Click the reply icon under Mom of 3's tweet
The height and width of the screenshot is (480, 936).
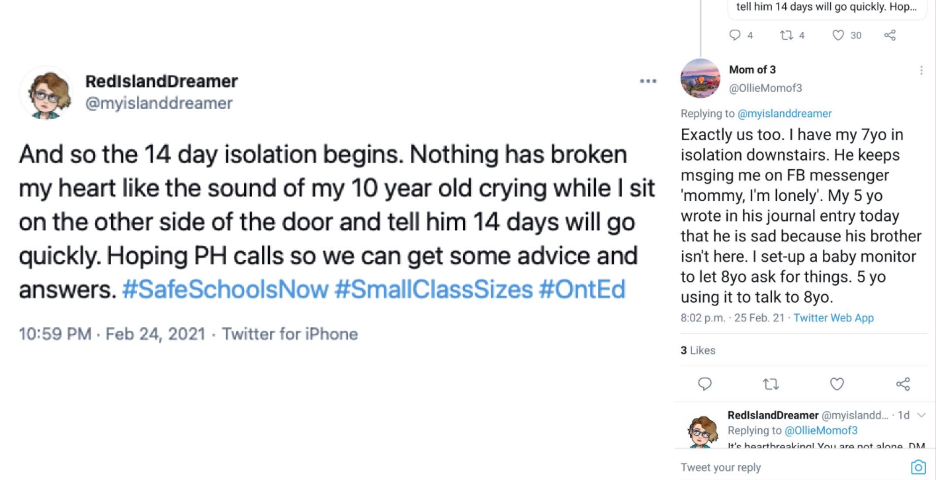[704, 384]
